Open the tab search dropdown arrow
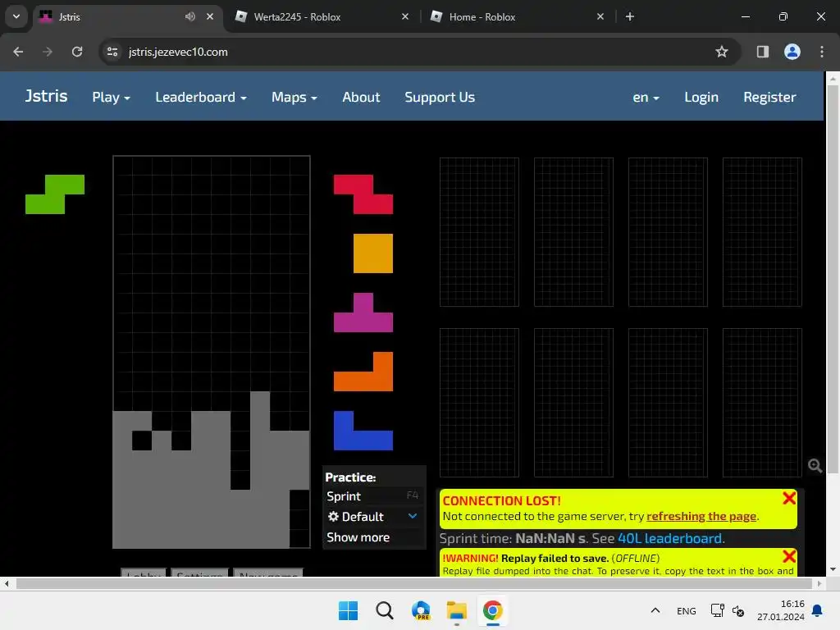Screen dimensions: 840x630 [x=16, y=16]
